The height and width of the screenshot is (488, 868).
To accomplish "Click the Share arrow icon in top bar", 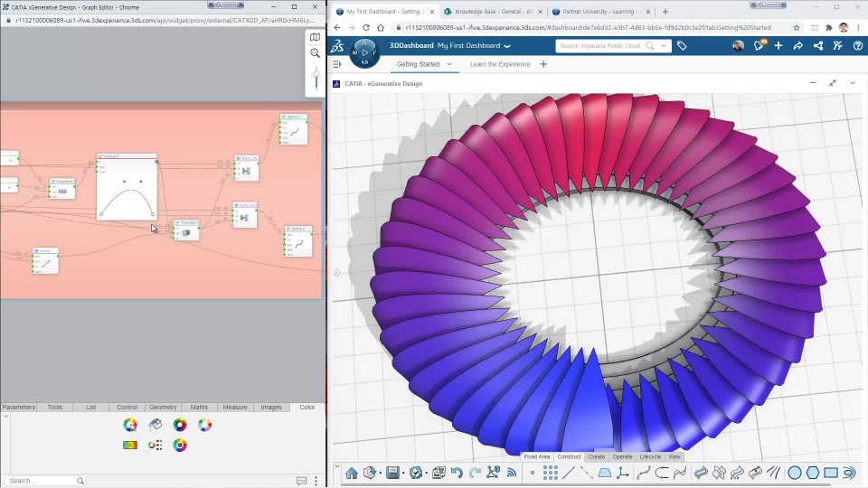I will click(x=797, y=46).
